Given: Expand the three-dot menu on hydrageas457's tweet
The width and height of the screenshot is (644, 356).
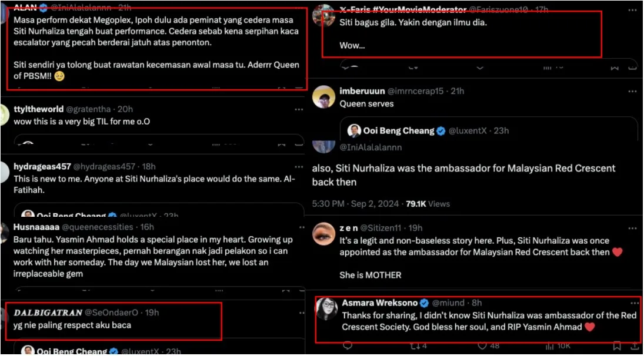Looking at the screenshot, I should pos(299,167).
